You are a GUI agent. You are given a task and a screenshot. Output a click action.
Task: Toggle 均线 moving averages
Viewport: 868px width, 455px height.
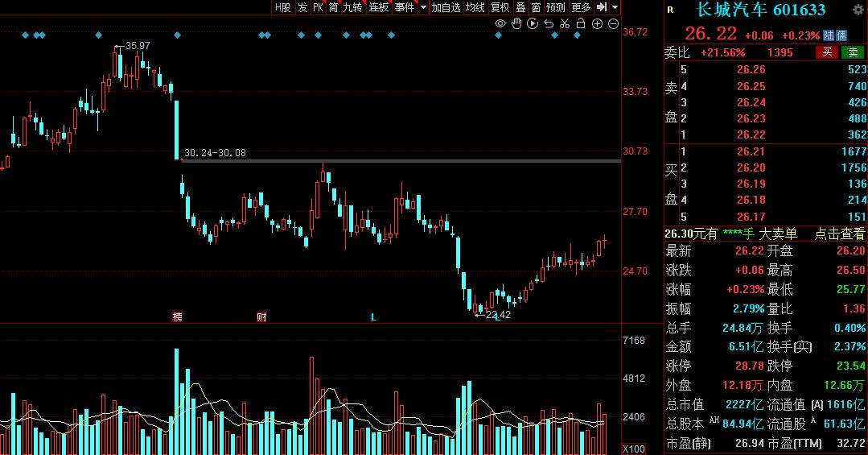coord(475,7)
